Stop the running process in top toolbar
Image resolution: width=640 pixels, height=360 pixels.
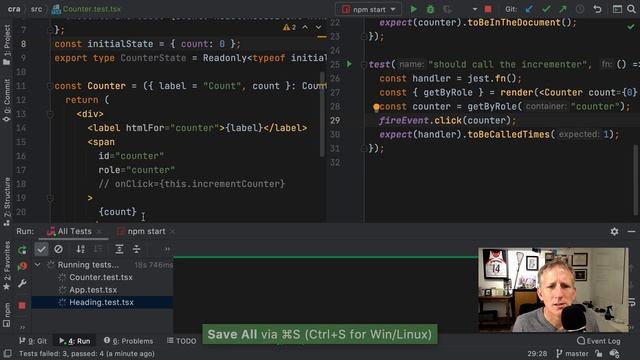pyautogui.click(x=488, y=9)
